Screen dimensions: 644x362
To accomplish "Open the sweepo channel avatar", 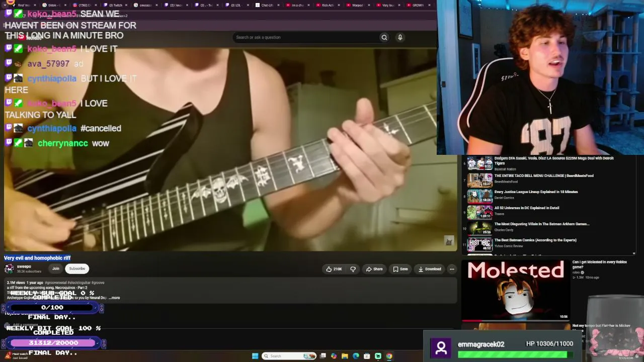I will tap(9, 269).
